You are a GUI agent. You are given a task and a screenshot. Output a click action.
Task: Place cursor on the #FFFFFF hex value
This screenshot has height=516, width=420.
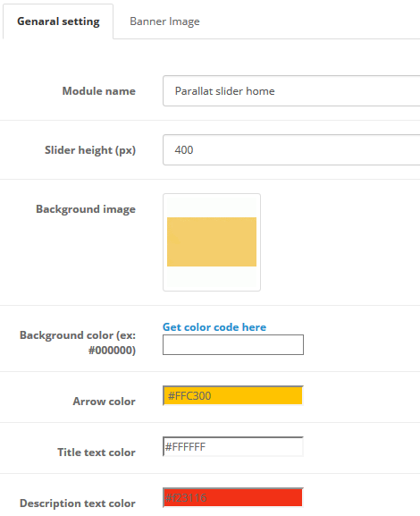185,447
